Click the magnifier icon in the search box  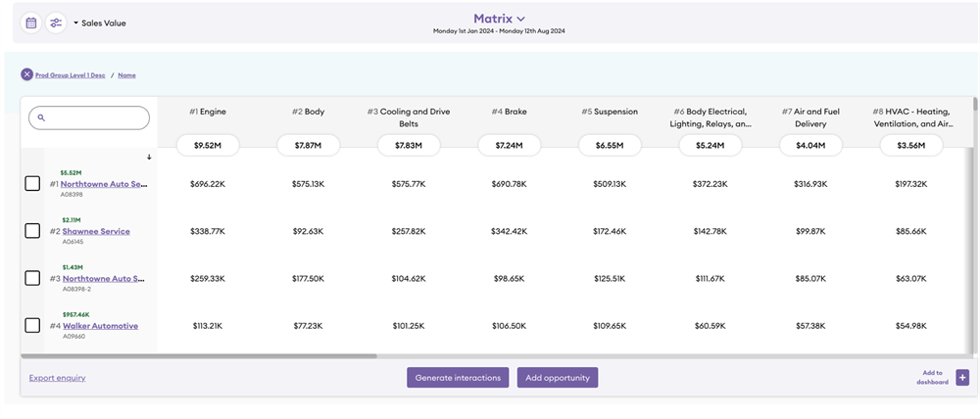tap(42, 117)
